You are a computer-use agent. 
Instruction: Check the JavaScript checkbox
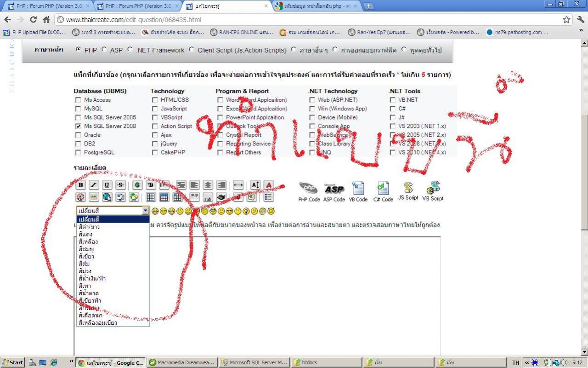(155, 109)
